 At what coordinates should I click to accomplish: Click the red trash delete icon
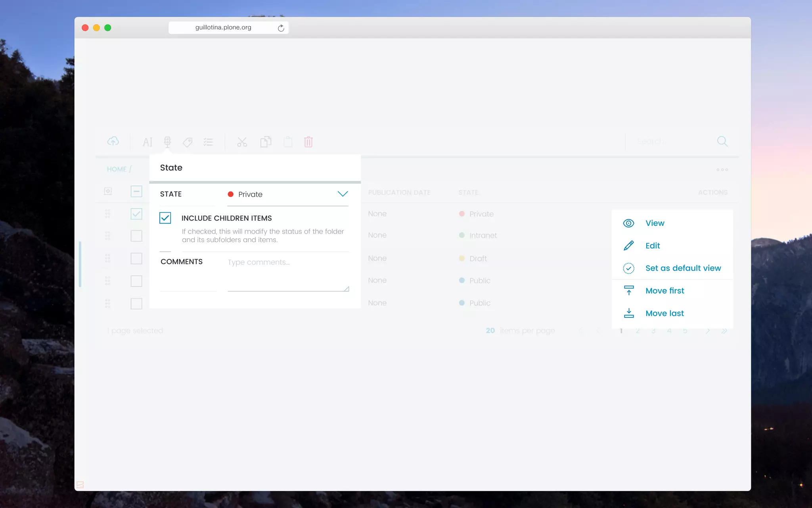tap(308, 142)
